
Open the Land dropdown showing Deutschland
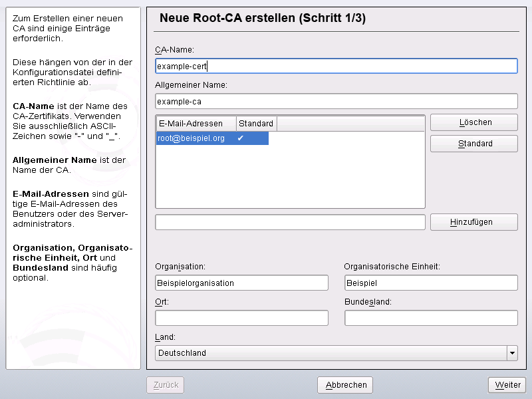[336, 353]
